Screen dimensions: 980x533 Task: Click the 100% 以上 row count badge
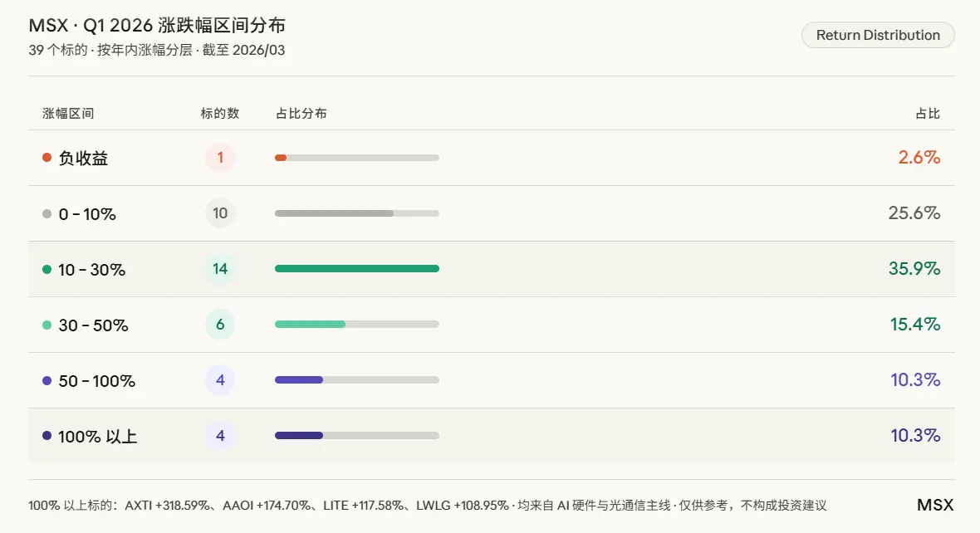pos(220,436)
